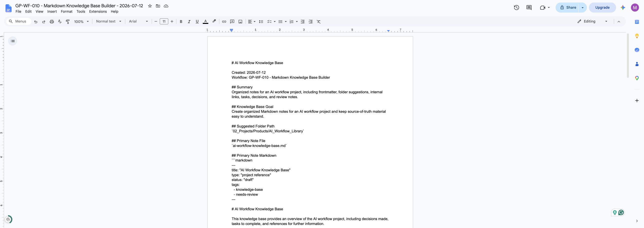644x228 pixels.
Task: Print the document with the printer icon
Action: click(x=52, y=22)
